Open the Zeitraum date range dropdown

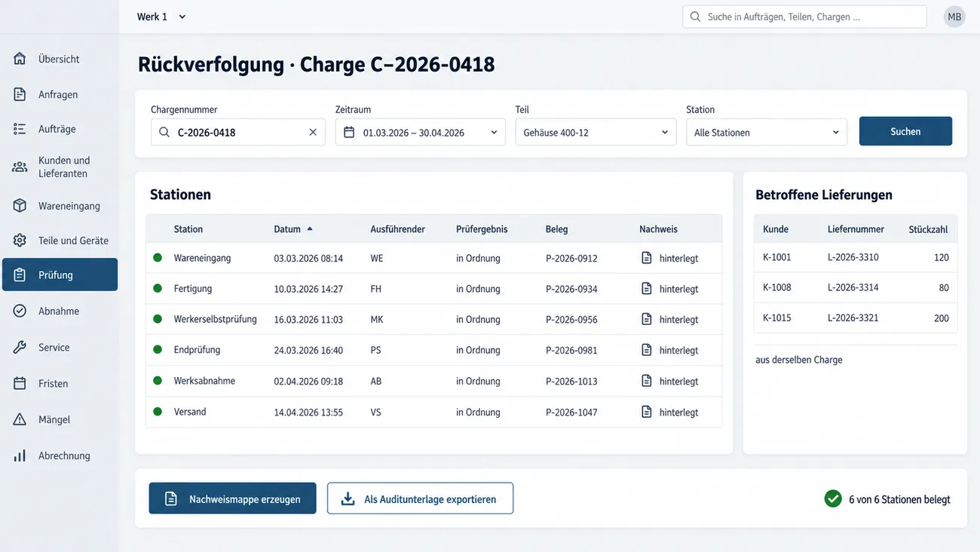[x=421, y=132]
